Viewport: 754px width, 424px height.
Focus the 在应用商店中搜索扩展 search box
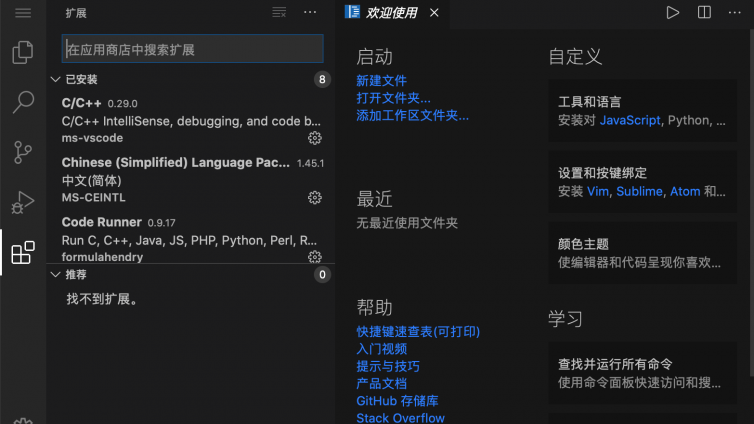click(192, 49)
